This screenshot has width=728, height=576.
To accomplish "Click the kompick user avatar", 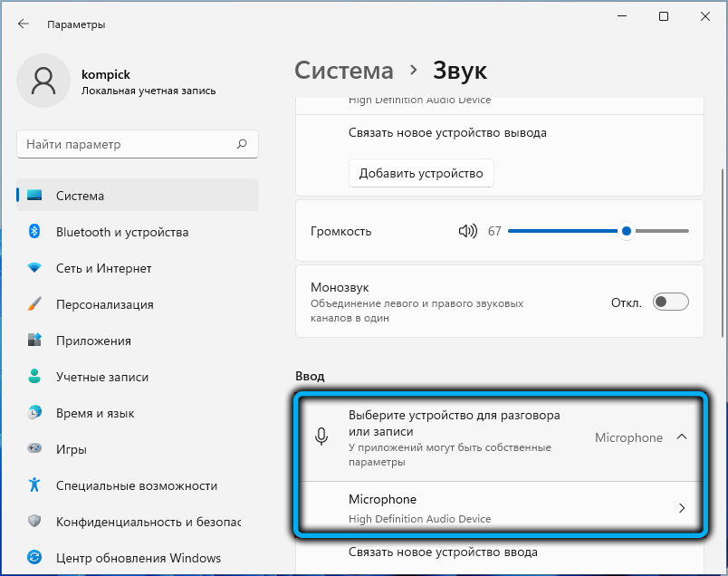I will coord(43,82).
